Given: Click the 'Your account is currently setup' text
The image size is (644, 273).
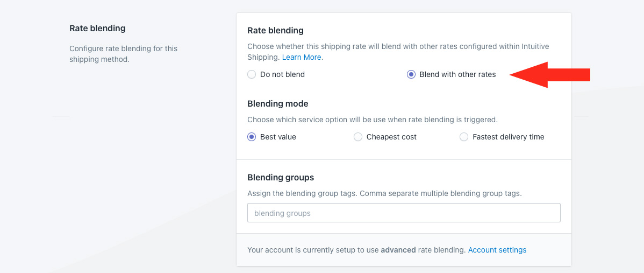Looking at the screenshot, I should (x=313, y=250).
